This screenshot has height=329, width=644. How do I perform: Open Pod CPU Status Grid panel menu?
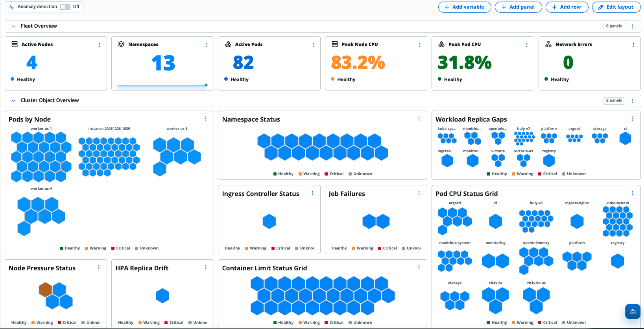[x=633, y=193]
